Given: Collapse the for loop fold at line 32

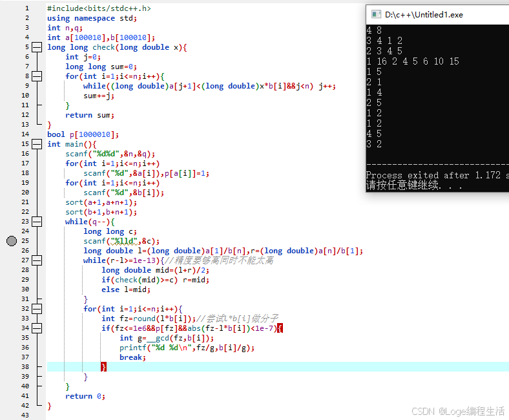Looking at the screenshot, I should [37, 309].
